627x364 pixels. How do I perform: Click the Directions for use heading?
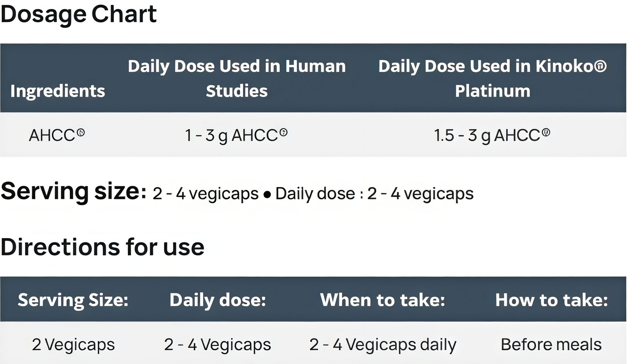(x=102, y=247)
